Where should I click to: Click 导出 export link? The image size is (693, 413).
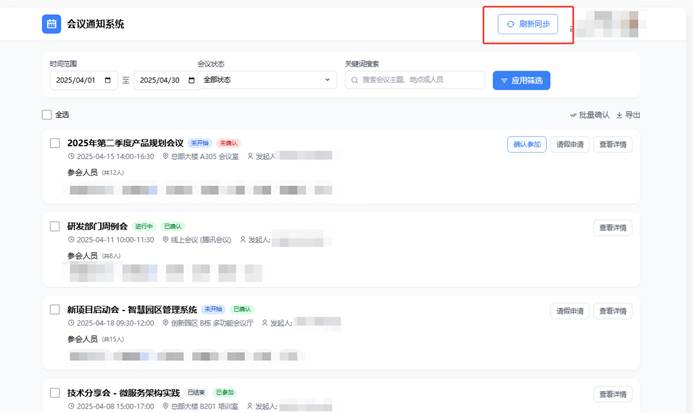coord(628,115)
